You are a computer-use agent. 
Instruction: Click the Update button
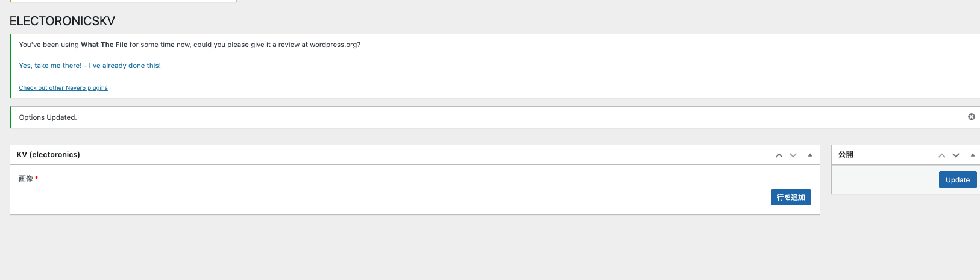pyautogui.click(x=958, y=180)
